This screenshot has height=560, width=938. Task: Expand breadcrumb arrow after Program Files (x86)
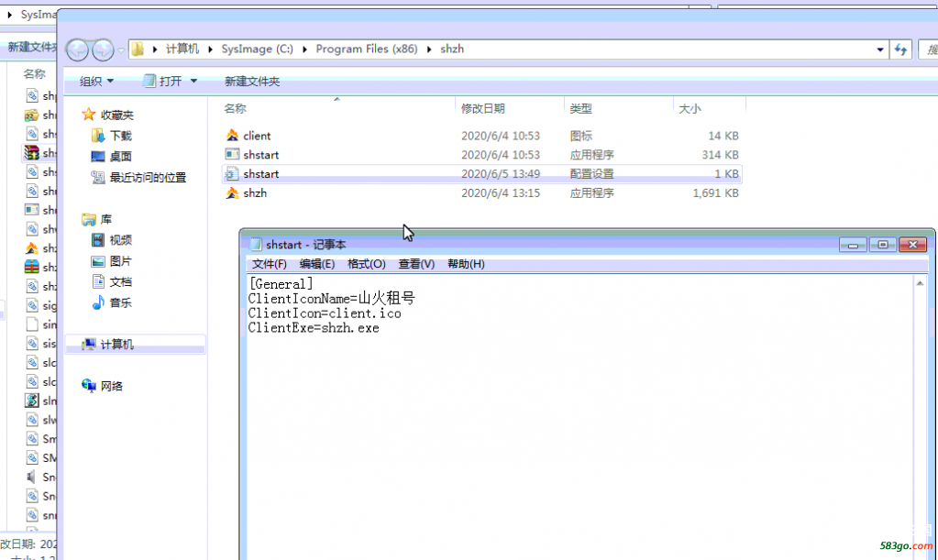(x=429, y=49)
